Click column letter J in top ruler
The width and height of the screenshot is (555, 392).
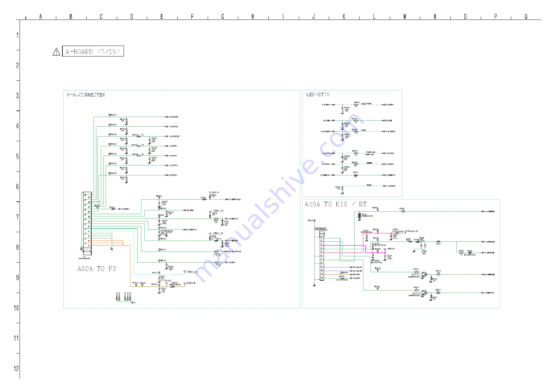pos(314,16)
